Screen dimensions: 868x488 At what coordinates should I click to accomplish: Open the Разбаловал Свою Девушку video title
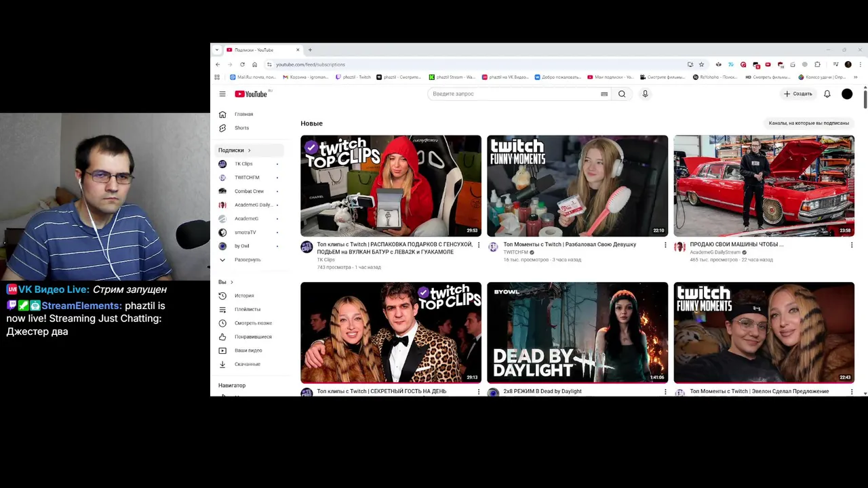pyautogui.click(x=570, y=245)
